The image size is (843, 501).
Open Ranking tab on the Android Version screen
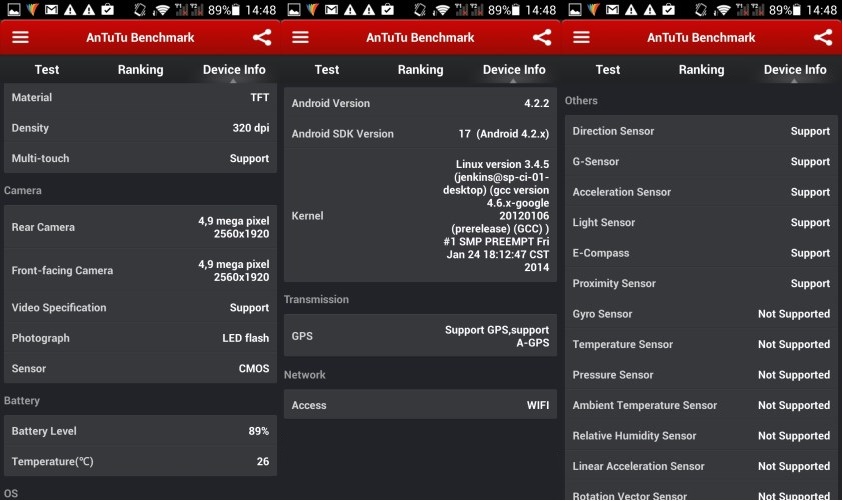(x=420, y=70)
